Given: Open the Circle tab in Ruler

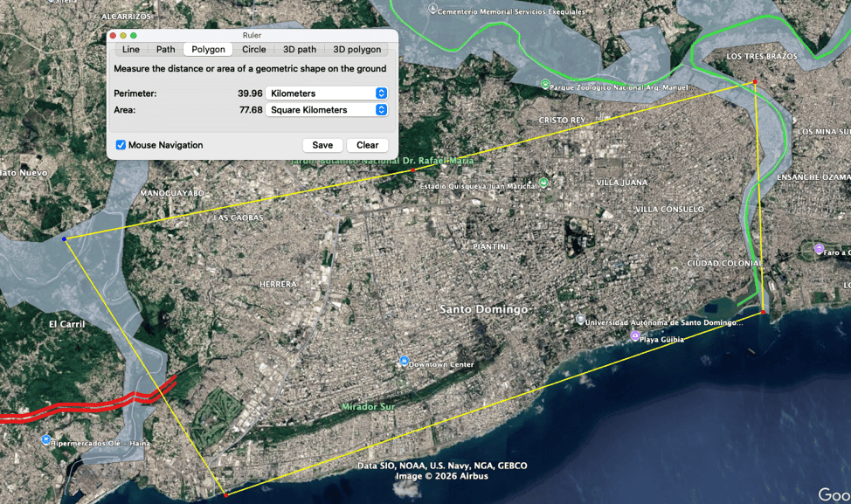Looking at the screenshot, I should point(254,50).
